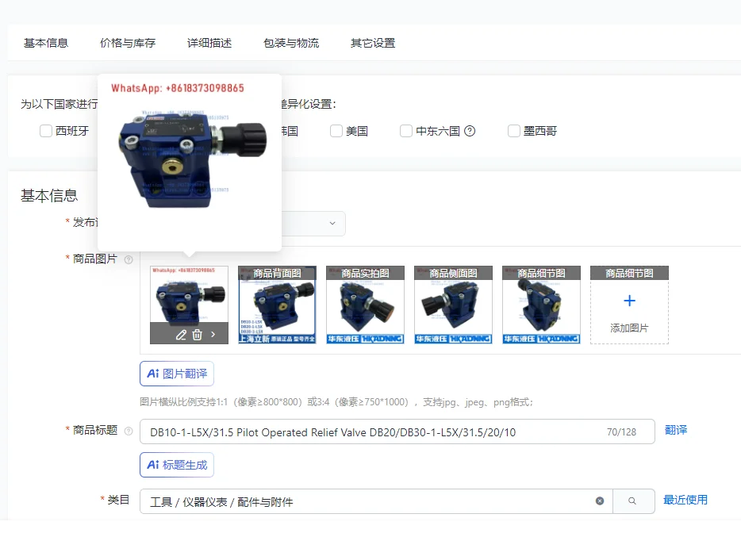The width and height of the screenshot is (741, 560).
Task: Click the right arrow icon on the product image
Action: coord(213,335)
